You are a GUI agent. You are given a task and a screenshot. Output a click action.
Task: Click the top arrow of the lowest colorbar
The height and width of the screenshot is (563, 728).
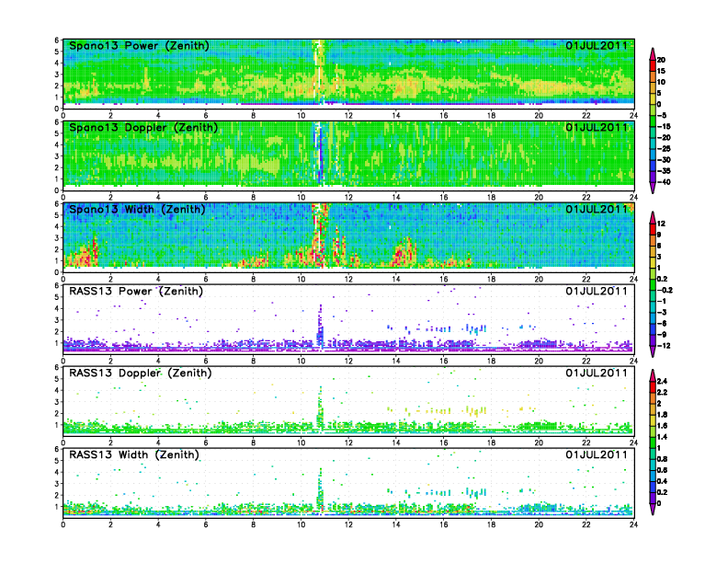tap(652, 373)
